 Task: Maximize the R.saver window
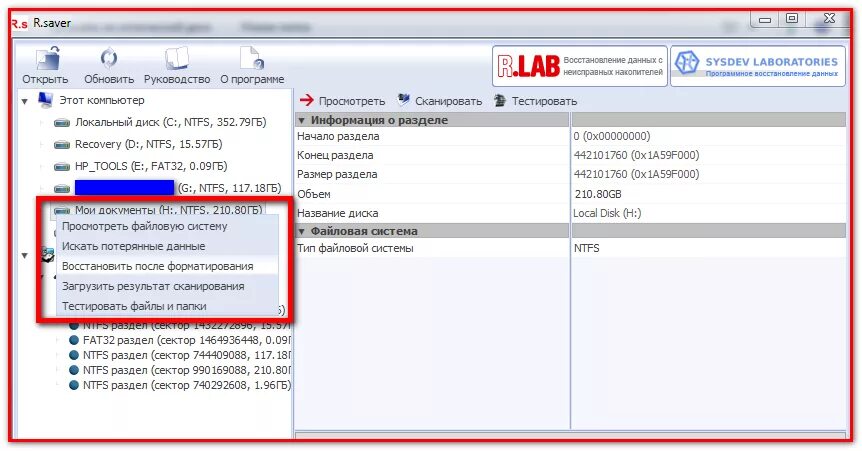click(x=791, y=19)
